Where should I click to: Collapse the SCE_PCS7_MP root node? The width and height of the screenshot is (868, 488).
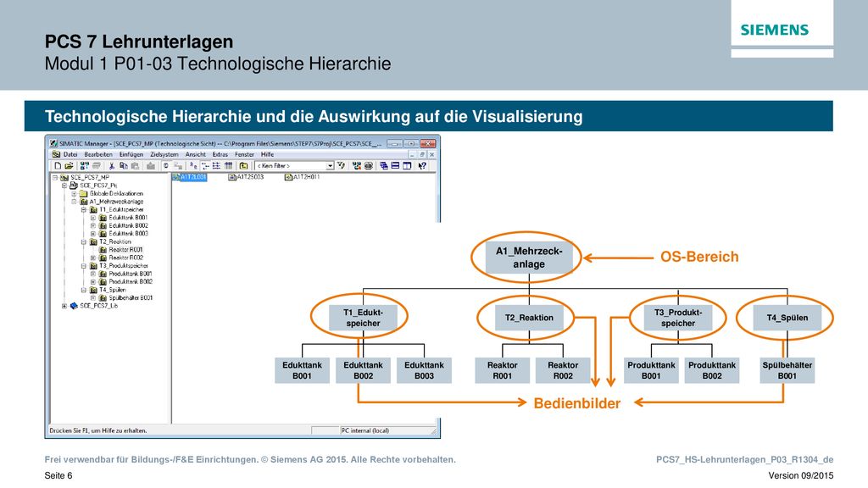point(55,178)
